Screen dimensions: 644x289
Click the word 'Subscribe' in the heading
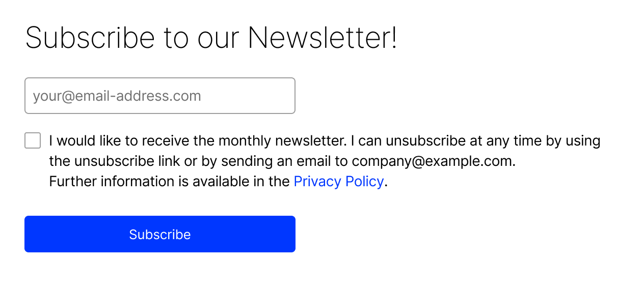(x=90, y=38)
